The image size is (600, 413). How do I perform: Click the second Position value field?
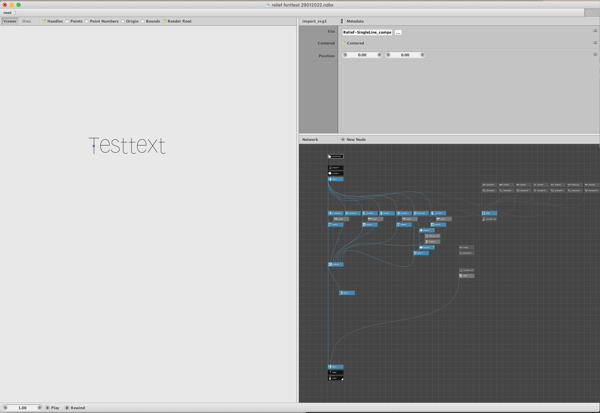(405, 55)
